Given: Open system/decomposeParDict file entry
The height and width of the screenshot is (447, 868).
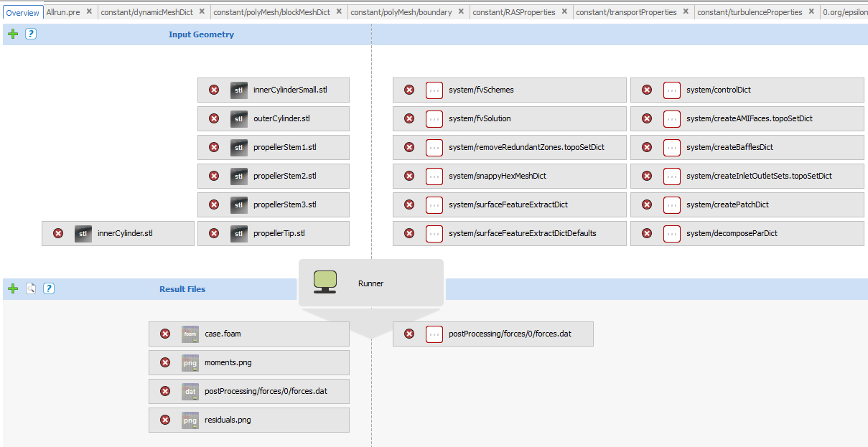Looking at the screenshot, I should coord(731,233).
